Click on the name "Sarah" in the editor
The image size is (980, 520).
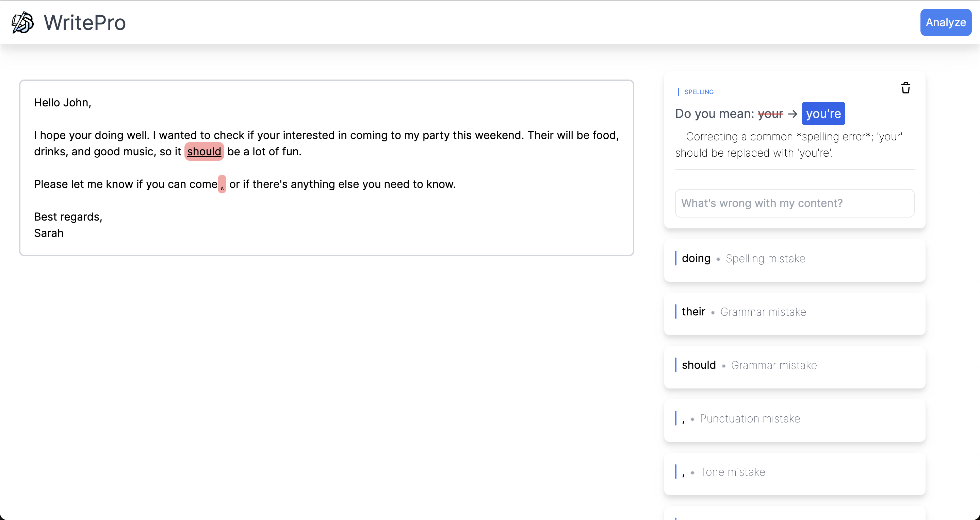coord(49,233)
